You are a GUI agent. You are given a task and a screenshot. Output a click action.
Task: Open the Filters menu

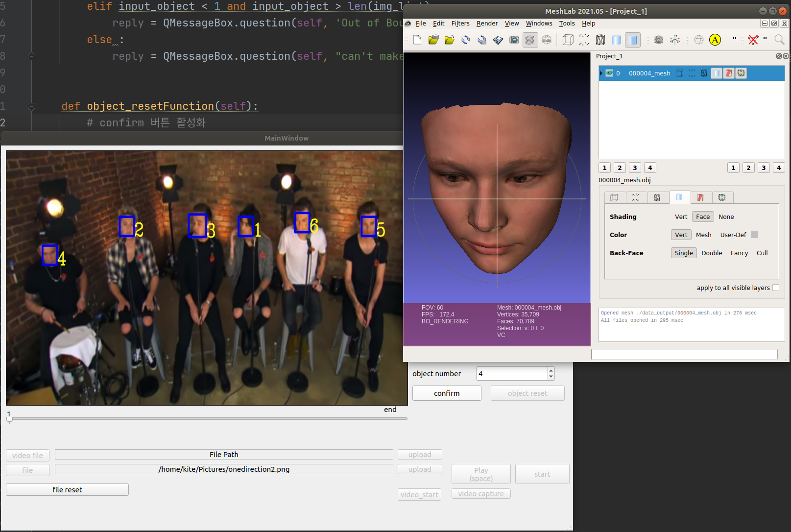pyautogui.click(x=460, y=23)
